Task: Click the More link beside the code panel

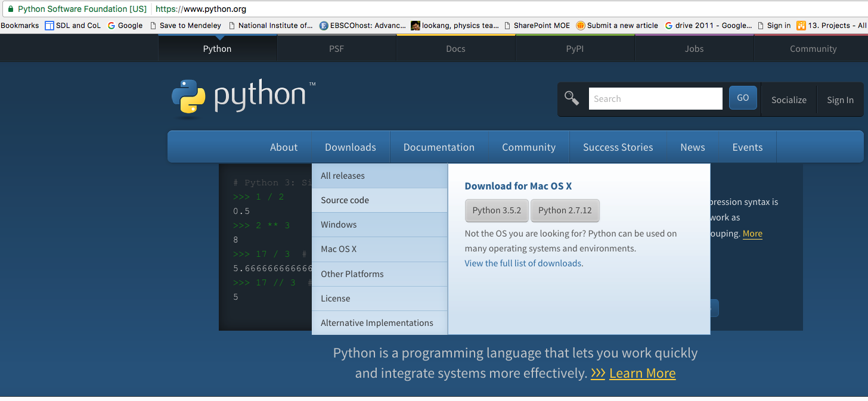Action: 752,234
